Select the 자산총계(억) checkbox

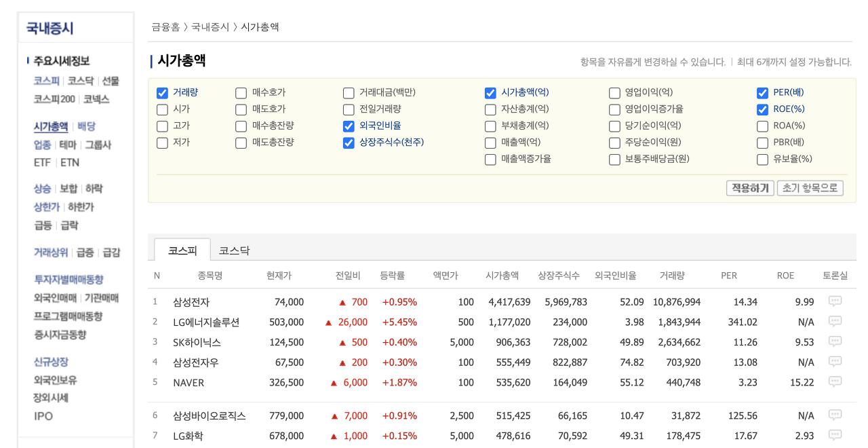click(x=490, y=109)
